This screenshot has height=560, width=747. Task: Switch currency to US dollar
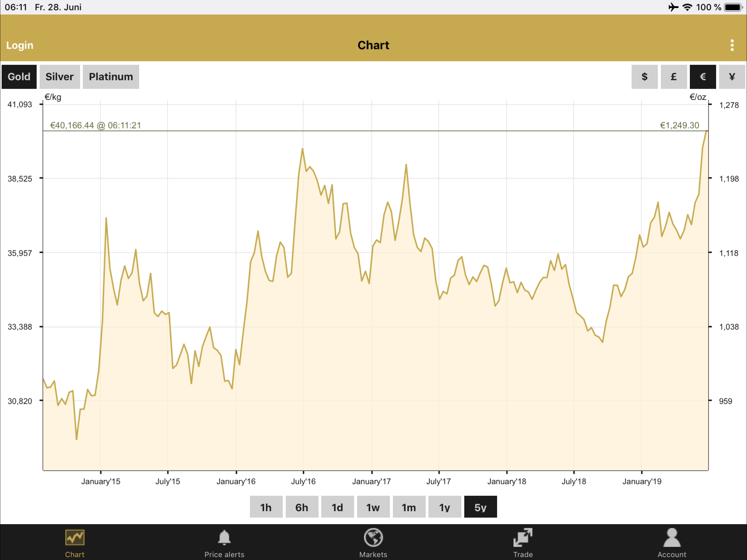[x=644, y=77]
